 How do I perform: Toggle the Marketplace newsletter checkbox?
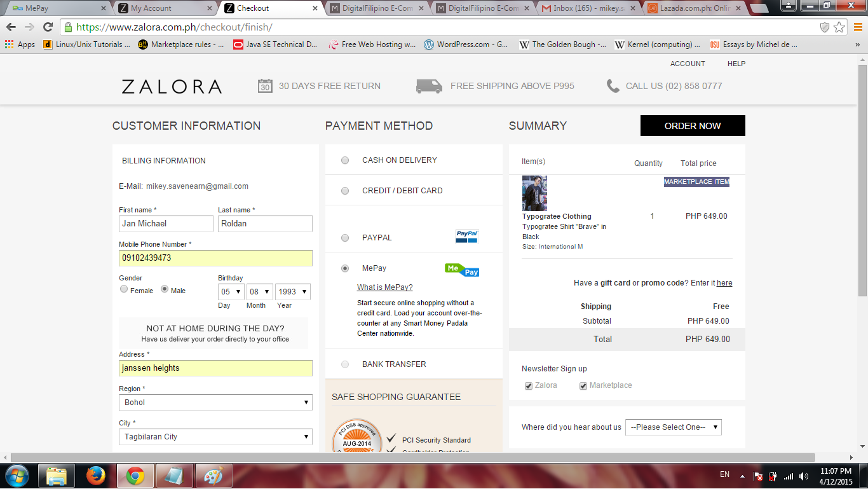point(583,386)
